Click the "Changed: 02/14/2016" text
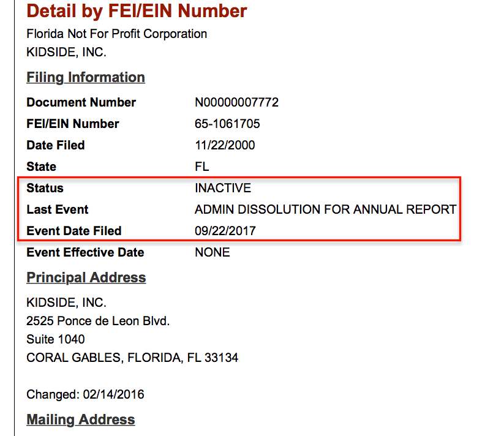 pos(85,394)
